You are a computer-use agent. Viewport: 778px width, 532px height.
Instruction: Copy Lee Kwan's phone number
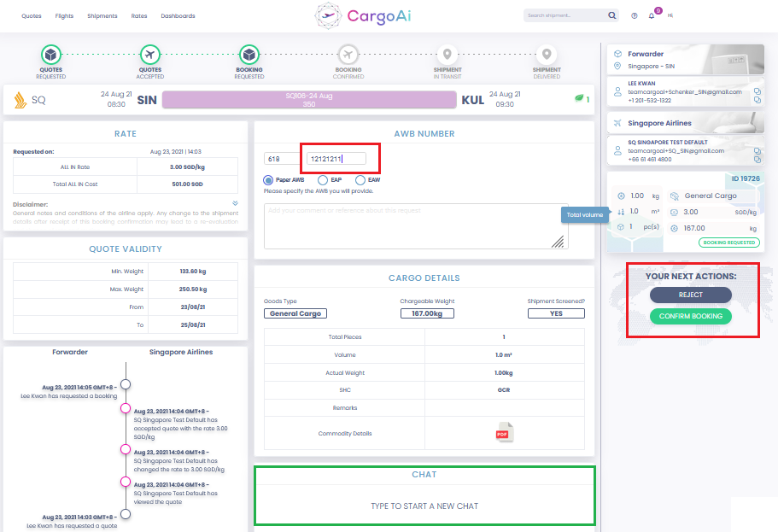point(758,100)
